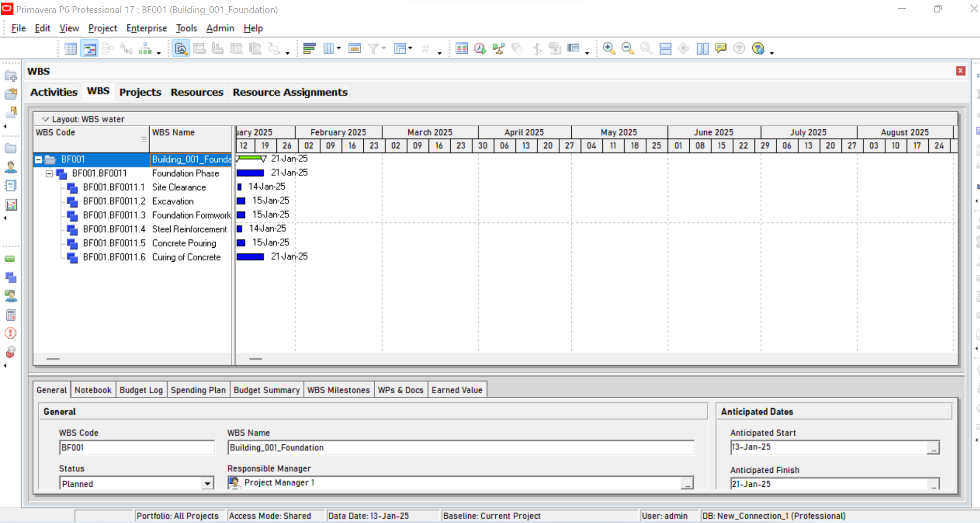Click the Activities green bar sidebar icon
Screen dimensions: 980x523
pos(10,259)
